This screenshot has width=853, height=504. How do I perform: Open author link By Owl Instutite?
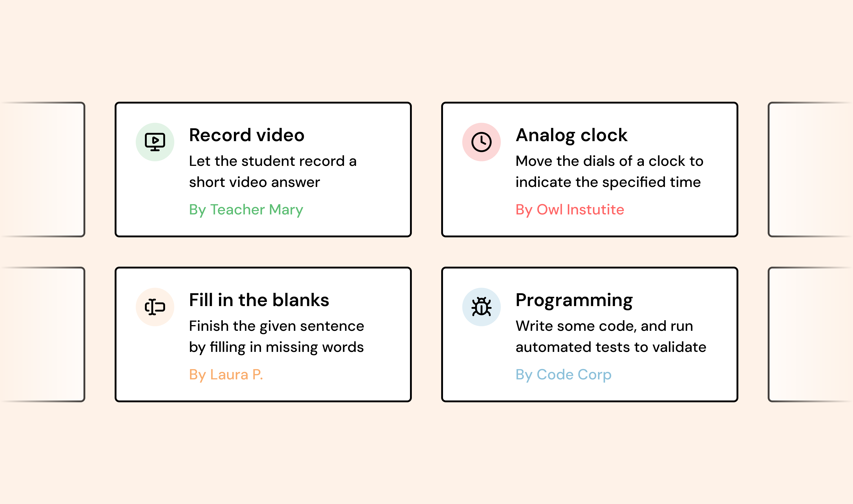pos(570,210)
